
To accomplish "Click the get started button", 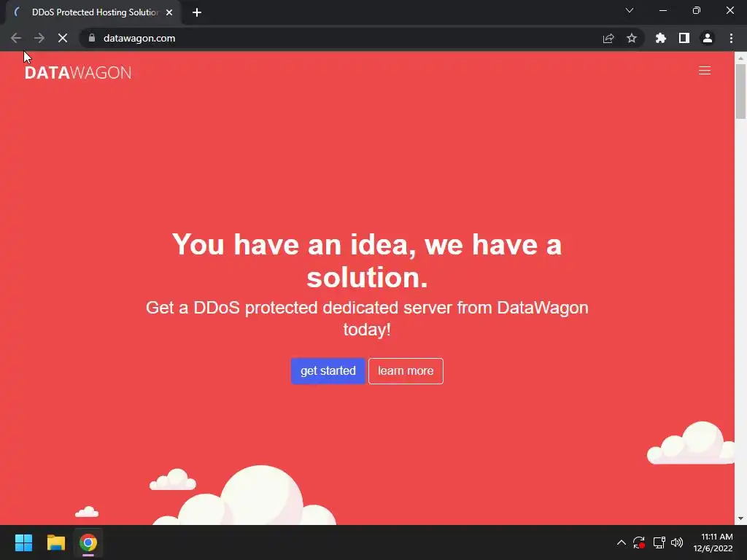I will pos(328,371).
